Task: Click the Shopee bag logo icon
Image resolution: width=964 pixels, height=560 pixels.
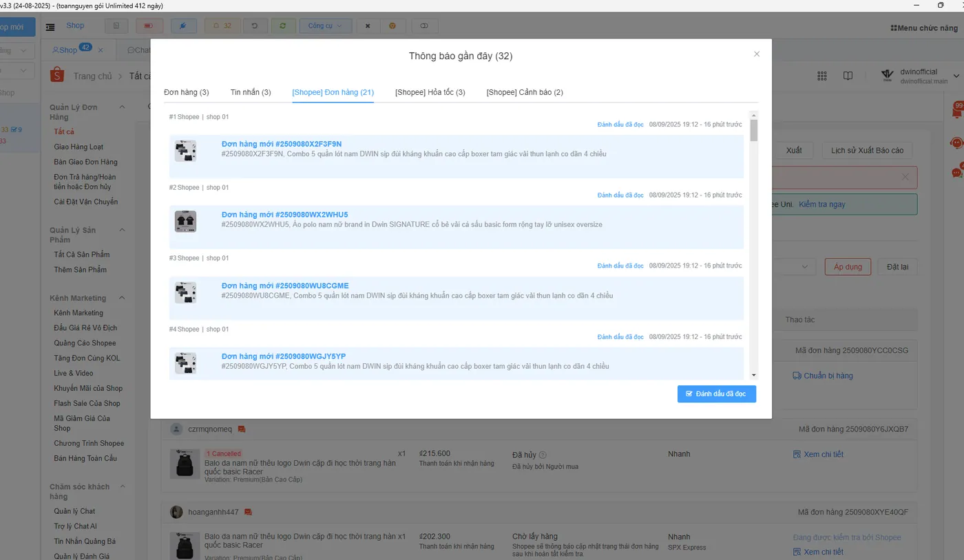Action: coord(57,76)
